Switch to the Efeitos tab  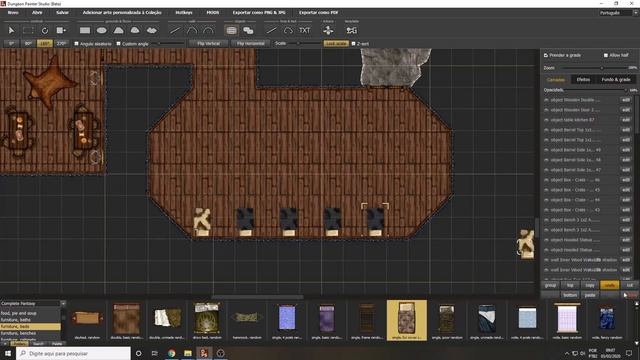coord(583,80)
